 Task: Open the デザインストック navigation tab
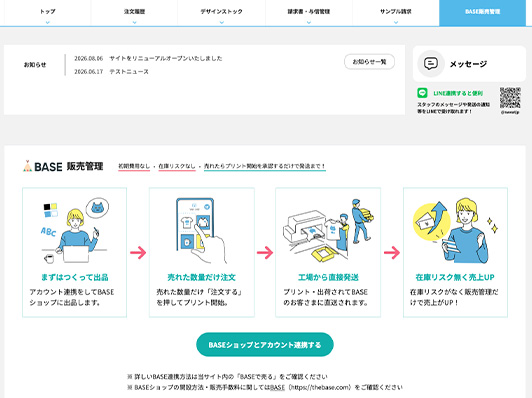[x=222, y=13]
